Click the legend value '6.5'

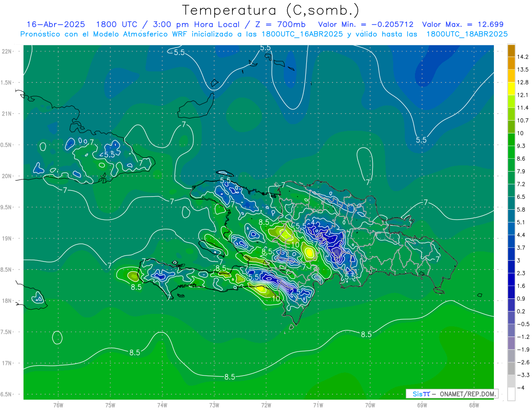520,197
